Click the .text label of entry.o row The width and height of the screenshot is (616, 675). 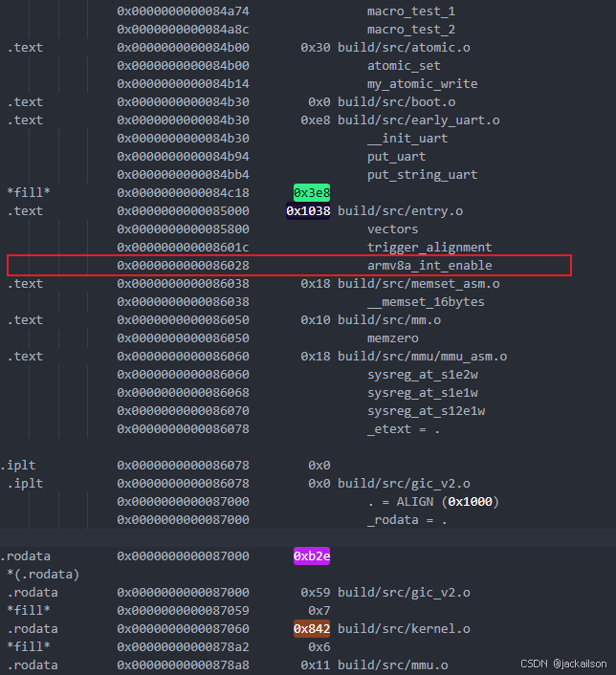25,211
